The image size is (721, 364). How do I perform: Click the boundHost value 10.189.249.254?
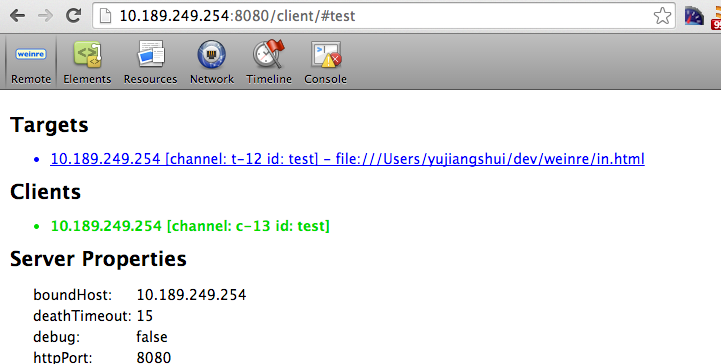[191, 295]
